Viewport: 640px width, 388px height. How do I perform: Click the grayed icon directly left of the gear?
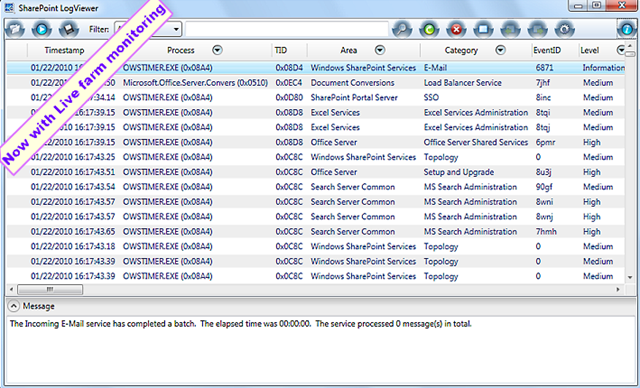click(x=538, y=29)
